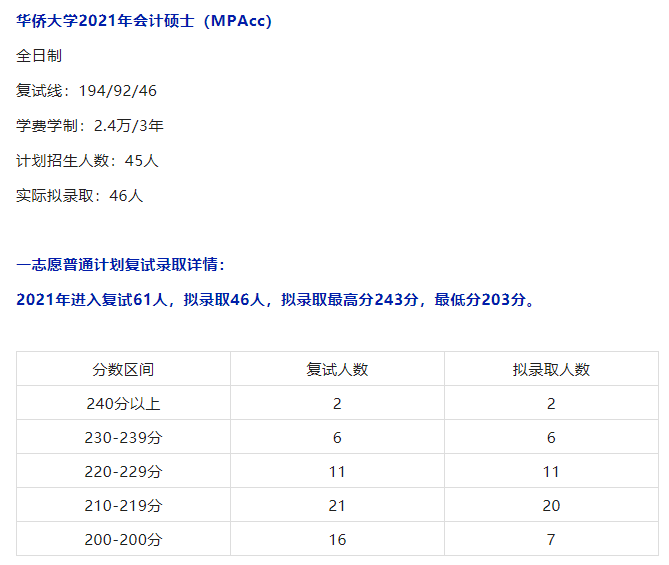Click the value 16 in 200-200分 row
This screenshot has width=669, height=565.
pyautogui.click(x=337, y=539)
